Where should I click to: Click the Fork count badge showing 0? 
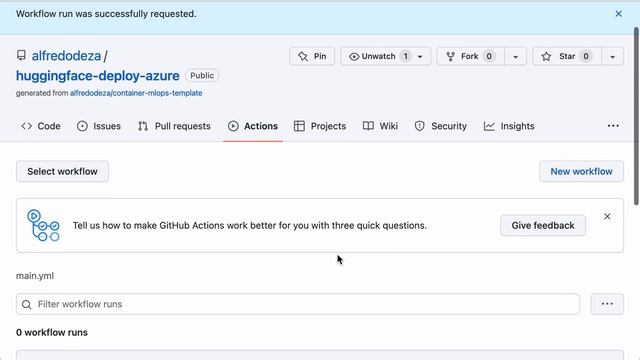489,56
